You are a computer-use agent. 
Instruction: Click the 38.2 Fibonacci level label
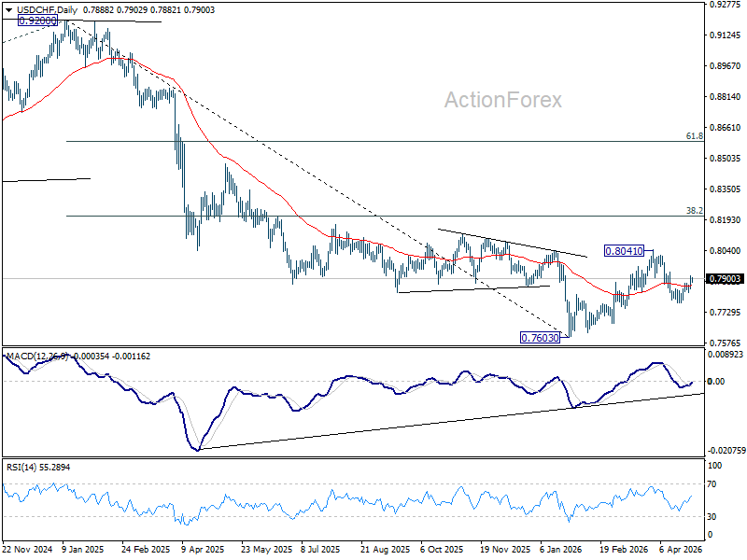(694, 211)
